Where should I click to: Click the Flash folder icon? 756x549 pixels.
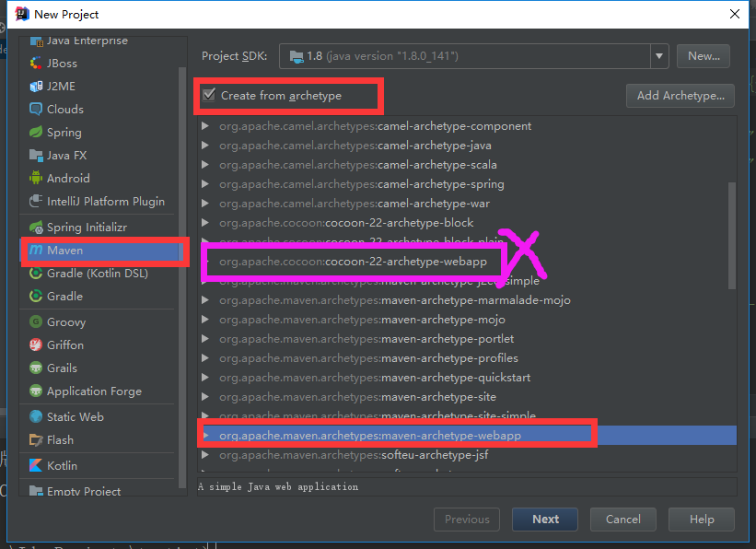coord(36,440)
